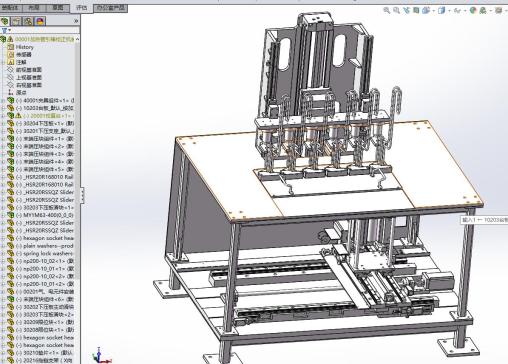The height and width of the screenshot is (364, 508).
Task: Click the History folder icon
Action: point(10,47)
